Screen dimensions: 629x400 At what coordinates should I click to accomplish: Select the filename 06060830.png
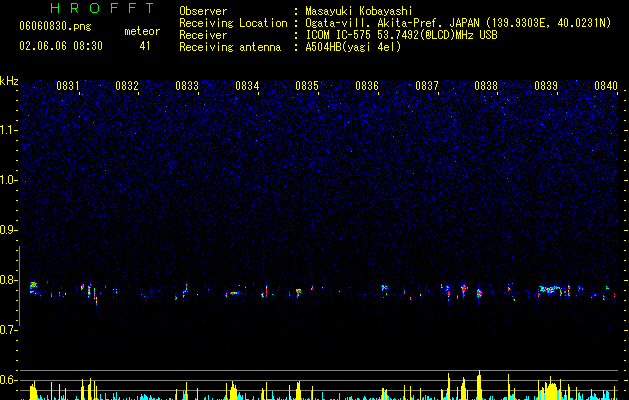pos(55,26)
